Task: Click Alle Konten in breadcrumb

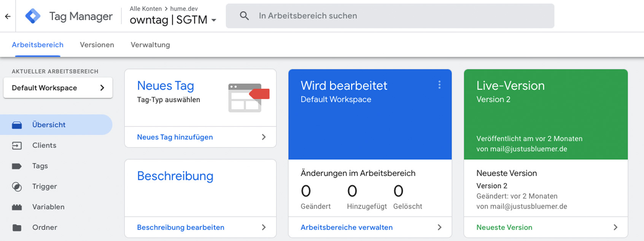Action: 146,8
